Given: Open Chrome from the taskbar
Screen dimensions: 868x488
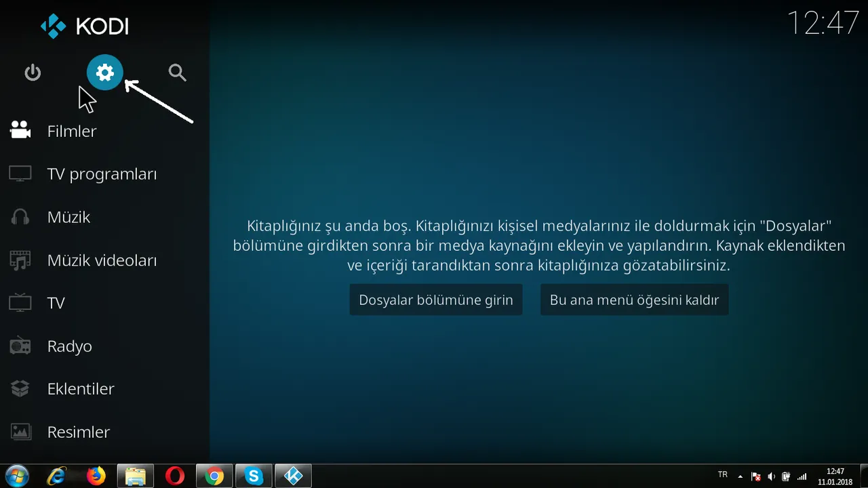Looking at the screenshot, I should [x=214, y=476].
